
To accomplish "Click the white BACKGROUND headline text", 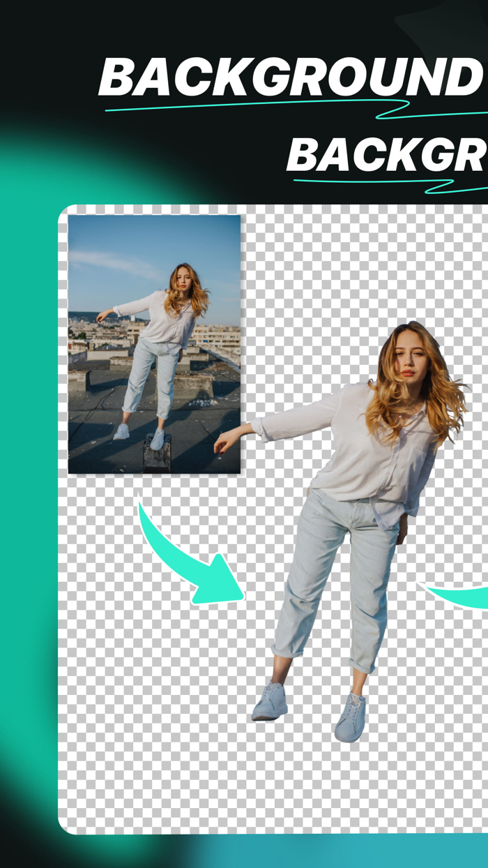I will (x=291, y=77).
